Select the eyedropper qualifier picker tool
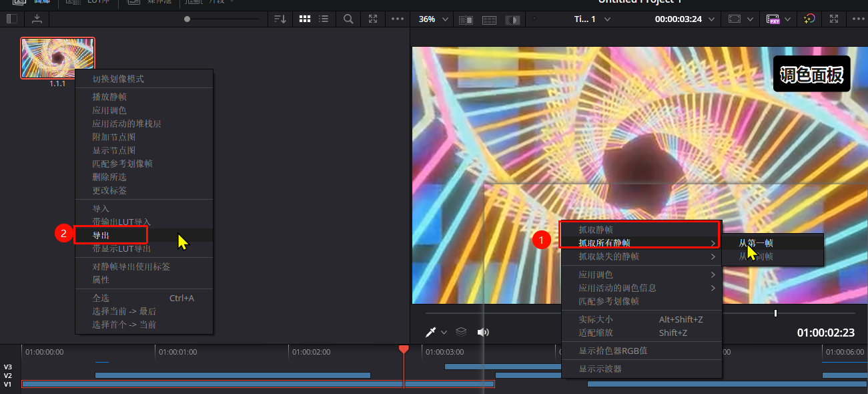This screenshot has height=394, width=868. [x=431, y=332]
